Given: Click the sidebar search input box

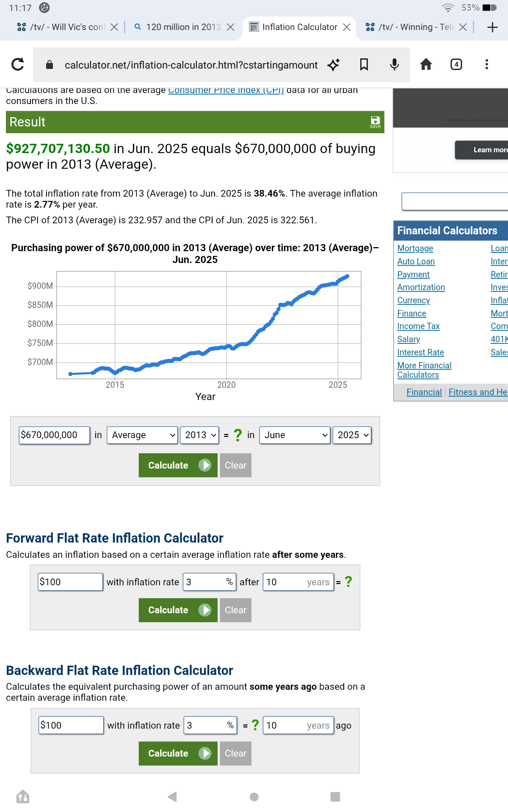Looking at the screenshot, I should (x=455, y=201).
